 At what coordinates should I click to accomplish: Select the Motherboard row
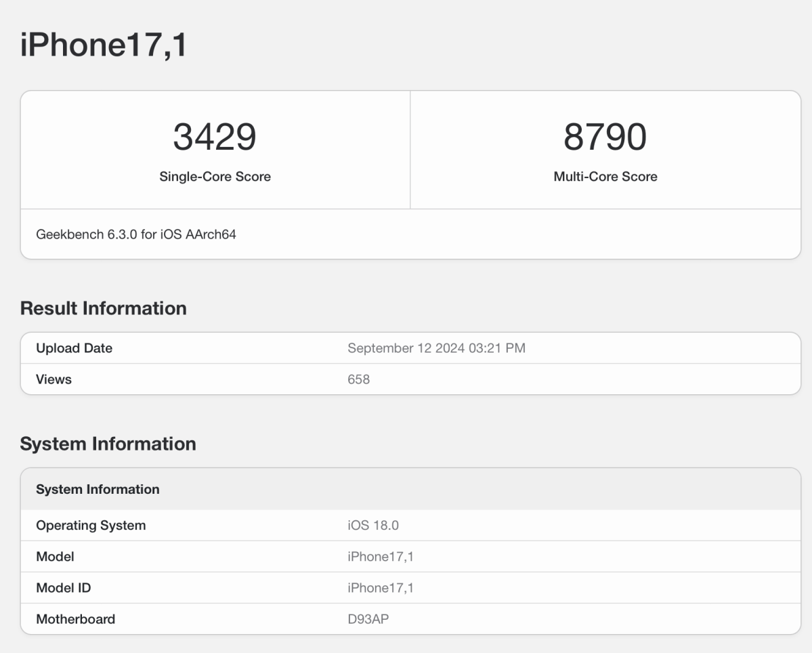[x=76, y=619]
